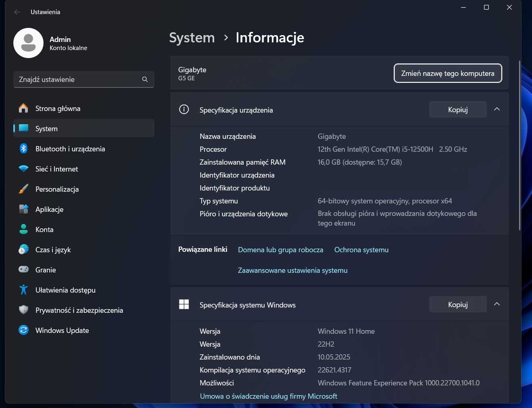Click the Strona główna home icon
This screenshot has height=408, width=532.
pos(23,108)
